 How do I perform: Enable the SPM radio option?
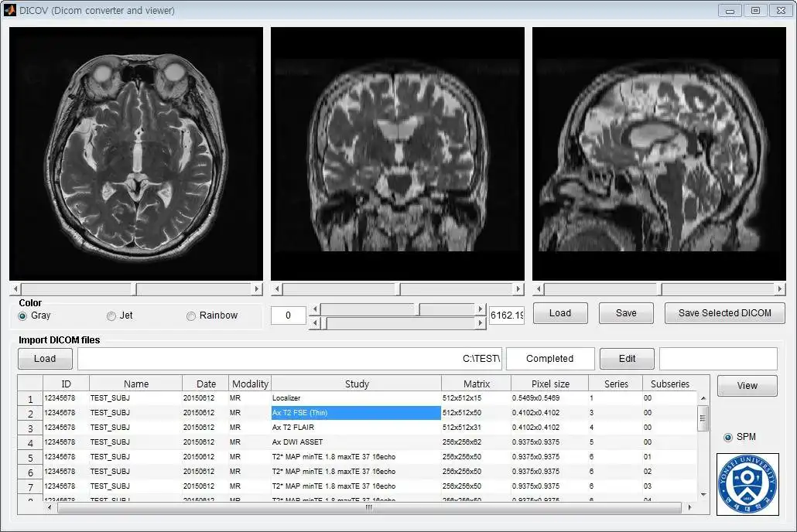[728, 437]
